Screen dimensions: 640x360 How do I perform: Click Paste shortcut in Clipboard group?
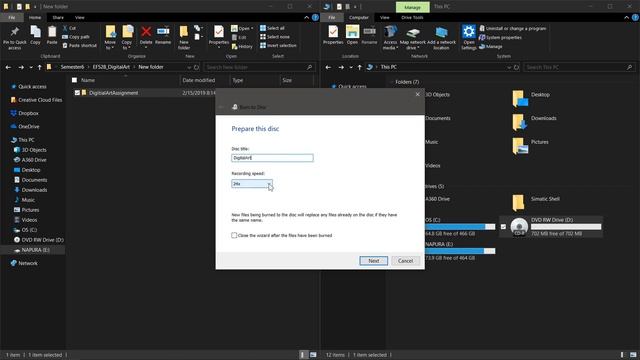click(x=80, y=45)
